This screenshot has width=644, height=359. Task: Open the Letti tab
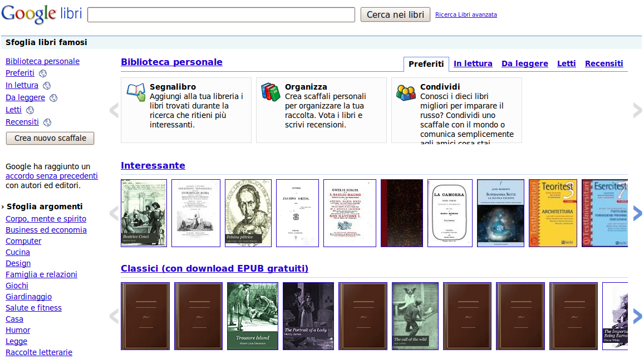coord(567,63)
